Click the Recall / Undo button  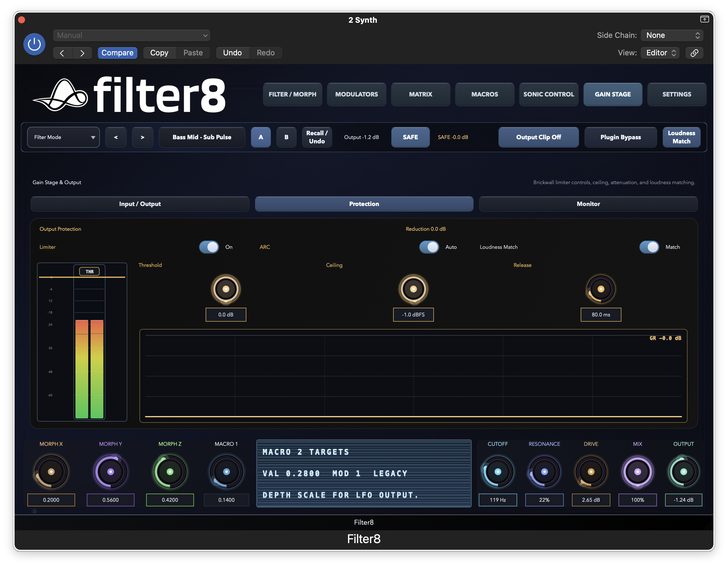point(317,137)
